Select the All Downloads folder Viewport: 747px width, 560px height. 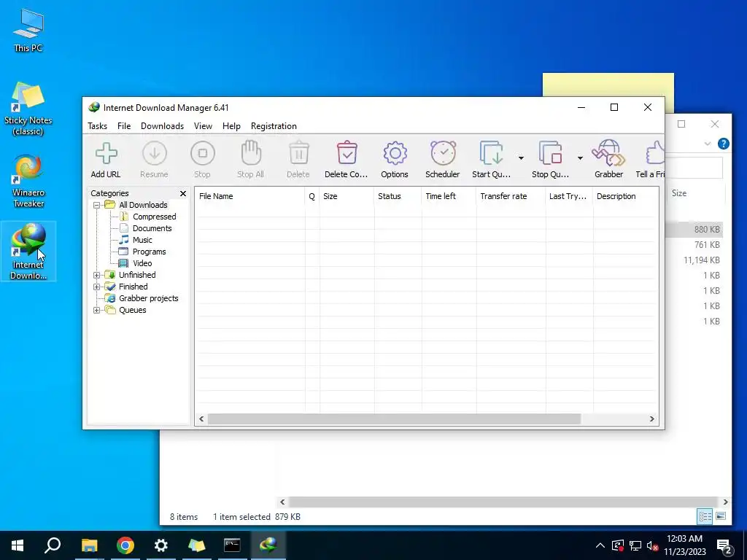coord(143,205)
